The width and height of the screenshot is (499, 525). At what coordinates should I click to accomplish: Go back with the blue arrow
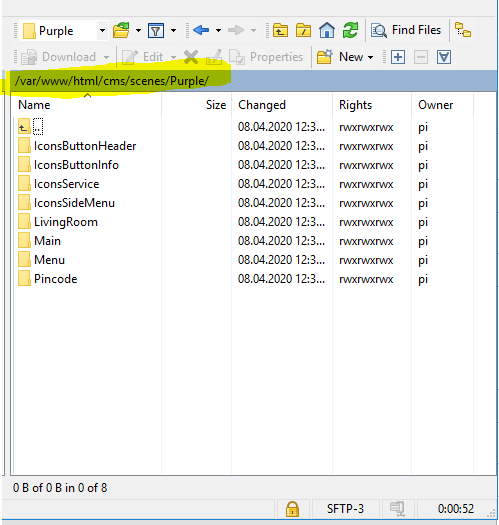pyautogui.click(x=201, y=30)
